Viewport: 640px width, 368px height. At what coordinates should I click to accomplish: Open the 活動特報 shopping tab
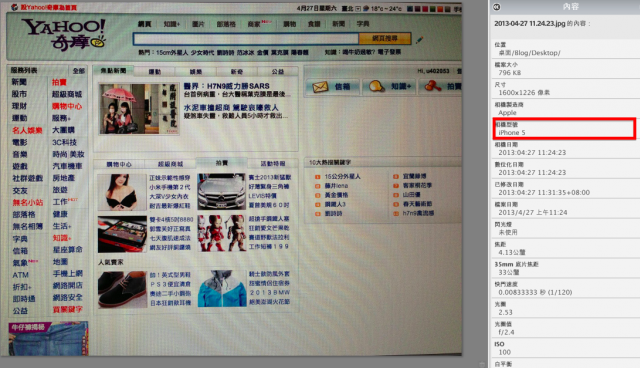[273, 164]
